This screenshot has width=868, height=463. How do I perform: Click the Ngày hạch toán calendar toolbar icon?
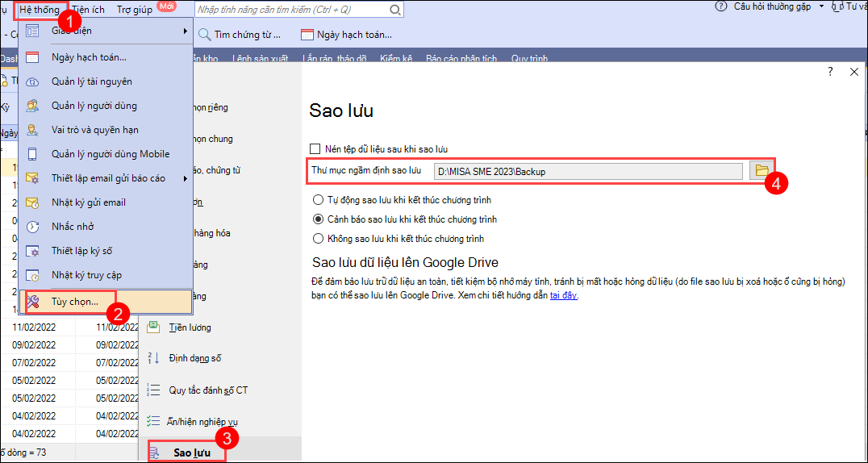pyautogui.click(x=307, y=35)
